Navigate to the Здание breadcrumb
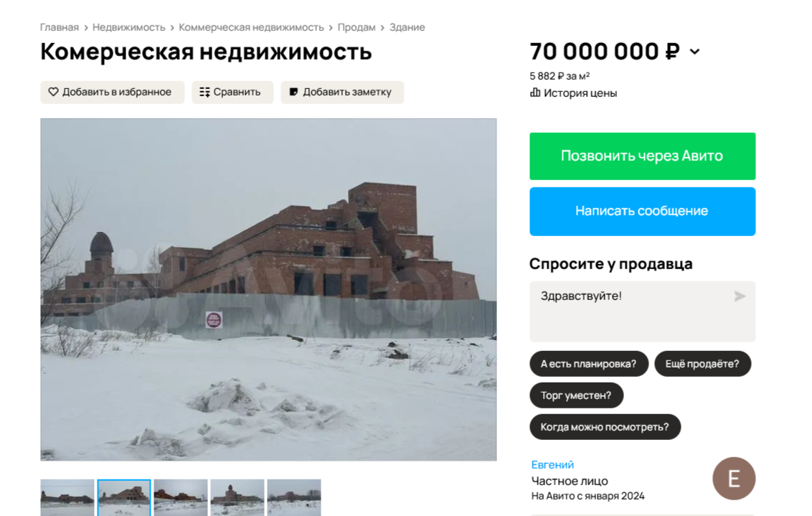The width and height of the screenshot is (812, 516). click(x=407, y=27)
